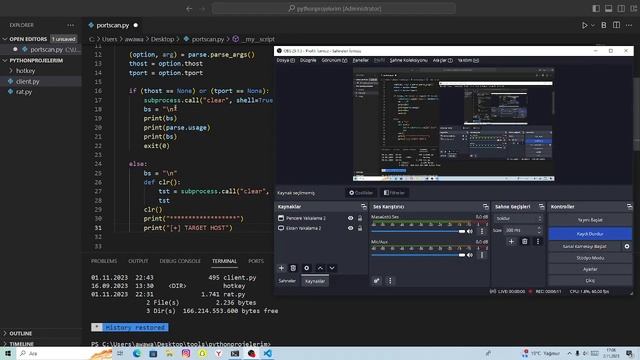The image size is (640, 360).
Task: Pop out the Ses Karıştırıcı dock icon
Action: tap(485, 207)
